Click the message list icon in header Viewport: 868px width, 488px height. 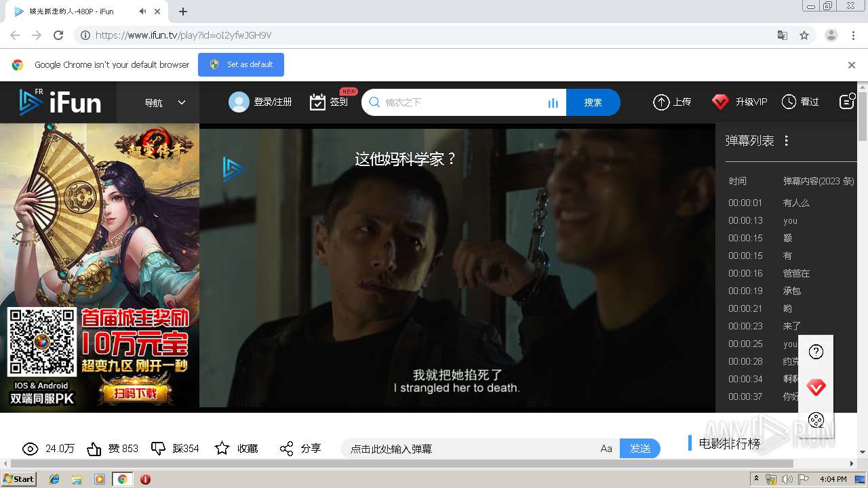point(847,102)
